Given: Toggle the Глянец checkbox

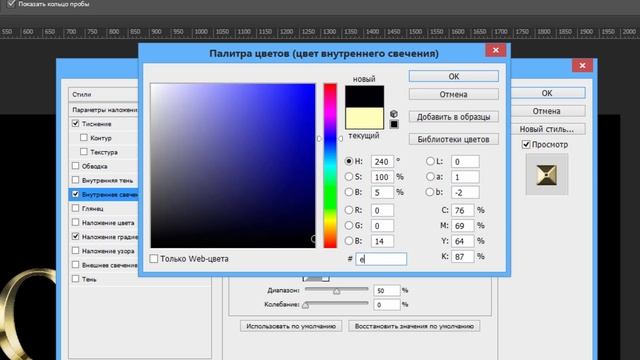Looking at the screenshot, I should click(x=76, y=208).
